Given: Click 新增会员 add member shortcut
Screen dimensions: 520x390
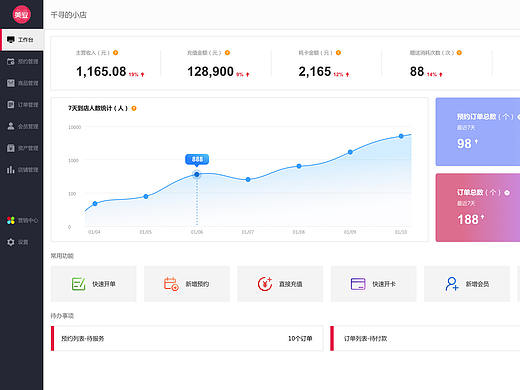Looking at the screenshot, I should (467, 284).
